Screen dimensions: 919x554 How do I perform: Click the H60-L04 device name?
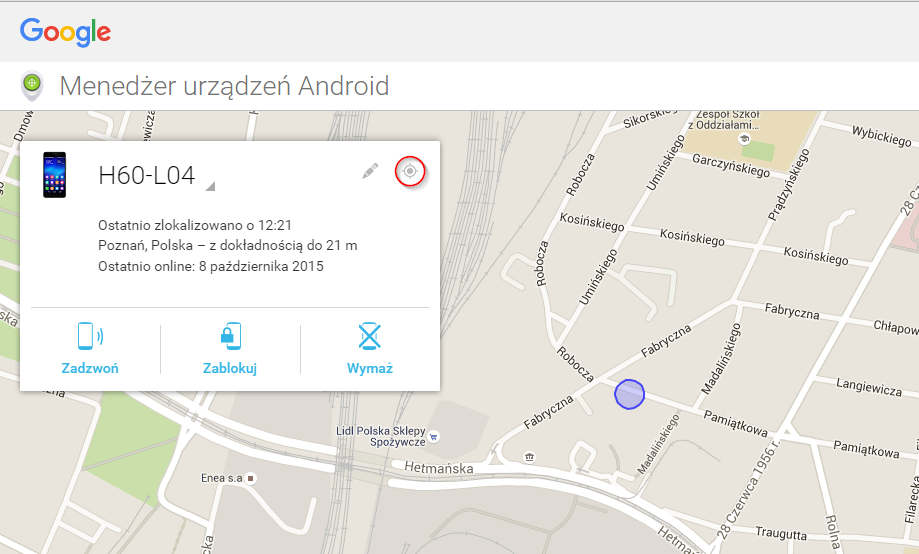coord(147,175)
